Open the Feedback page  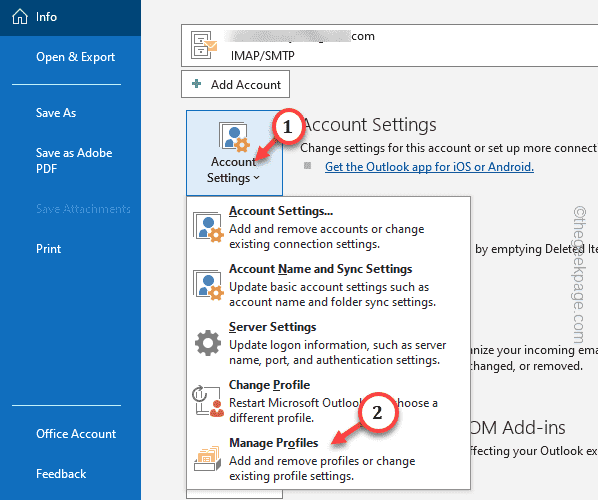pyautogui.click(x=61, y=474)
